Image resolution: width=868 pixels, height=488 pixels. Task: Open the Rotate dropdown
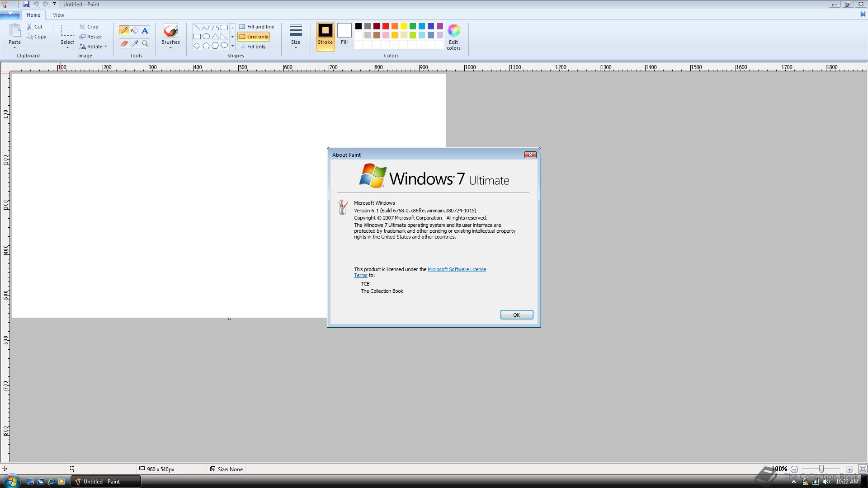[93, 47]
